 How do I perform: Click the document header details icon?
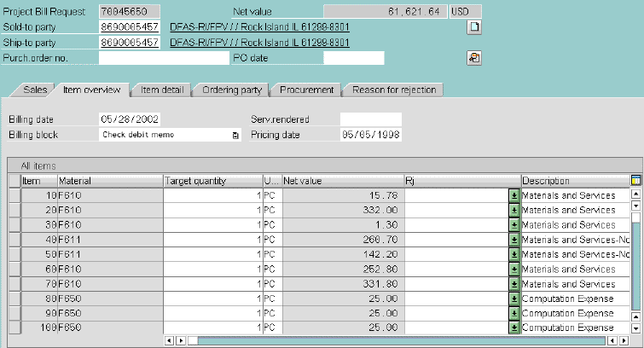click(475, 27)
